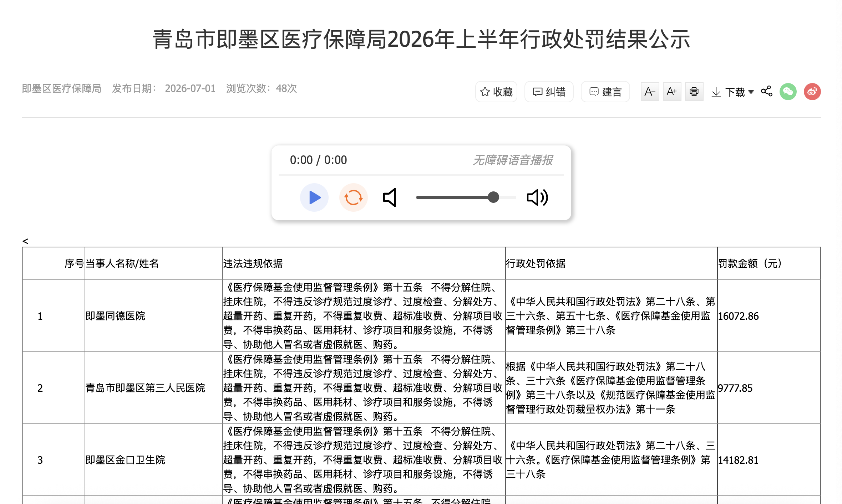Mute audio with the speaker icon
Image resolution: width=842 pixels, height=504 pixels.
(390, 197)
